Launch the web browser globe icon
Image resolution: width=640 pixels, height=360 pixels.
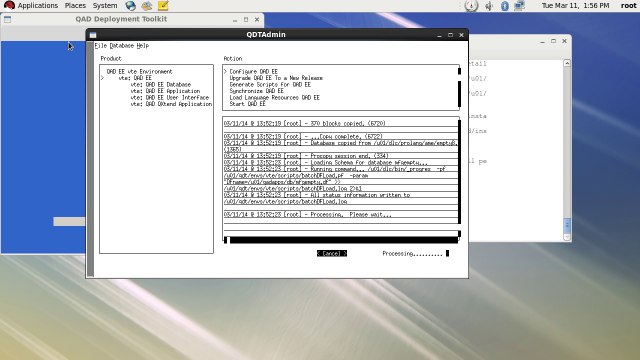[131, 5]
